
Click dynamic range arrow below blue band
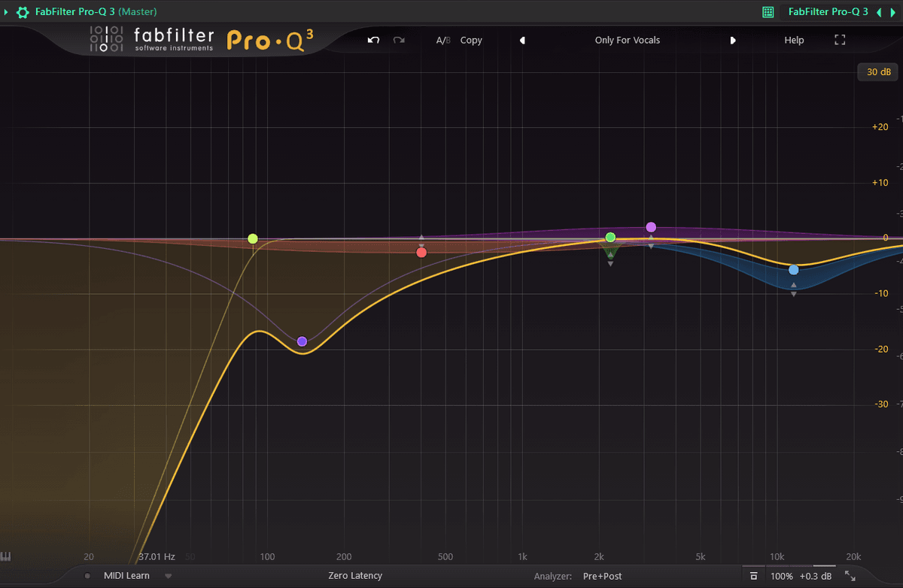[x=794, y=294]
